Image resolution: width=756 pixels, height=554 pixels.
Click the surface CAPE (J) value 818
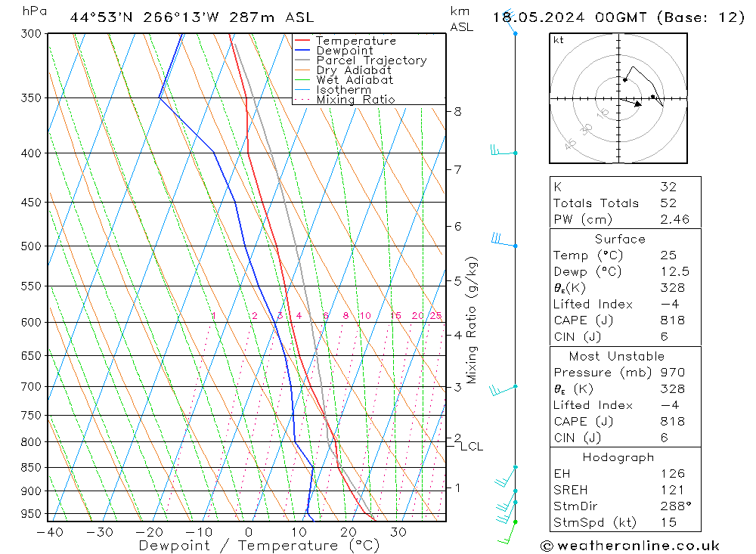[672, 320]
